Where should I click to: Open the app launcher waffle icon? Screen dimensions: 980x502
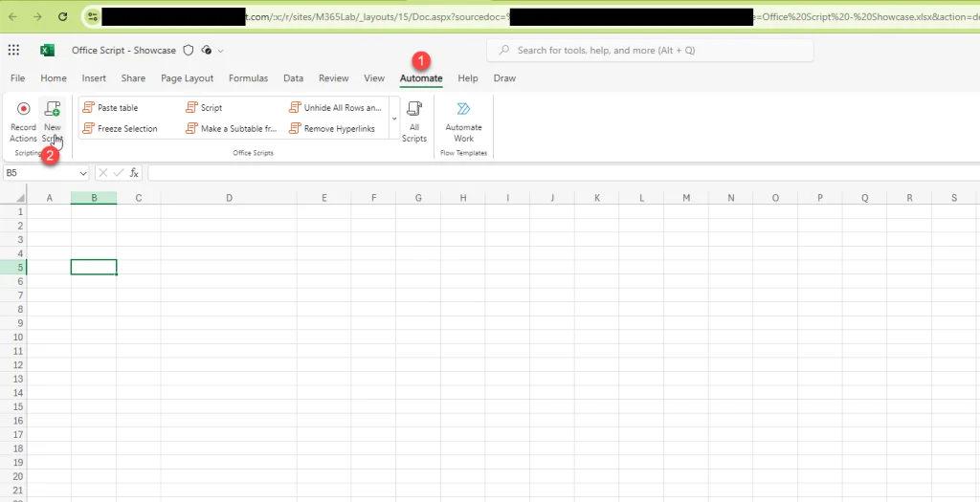[x=13, y=51]
